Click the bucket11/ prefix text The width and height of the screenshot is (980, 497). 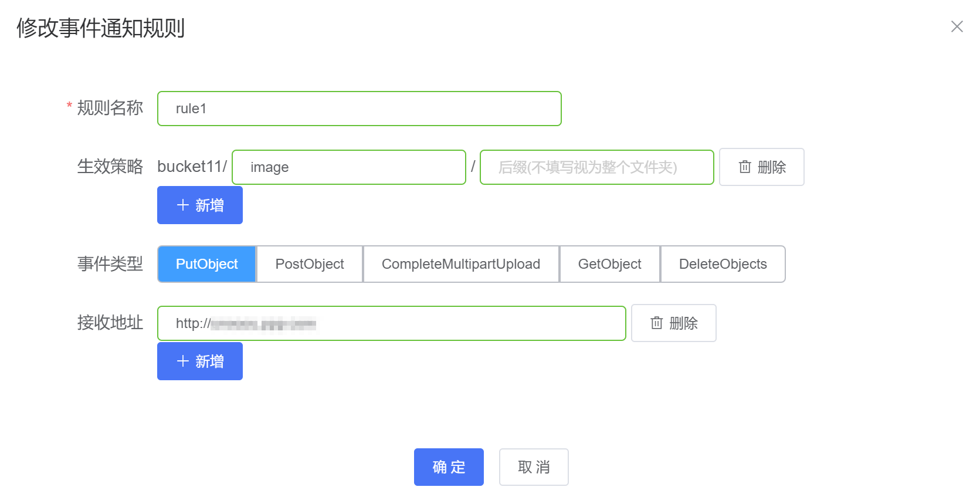[x=192, y=167]
